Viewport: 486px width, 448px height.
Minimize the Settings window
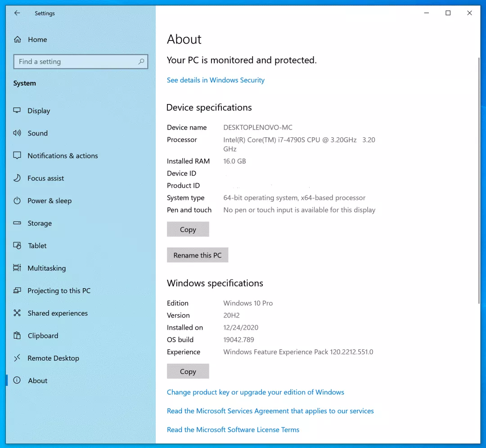427,13
